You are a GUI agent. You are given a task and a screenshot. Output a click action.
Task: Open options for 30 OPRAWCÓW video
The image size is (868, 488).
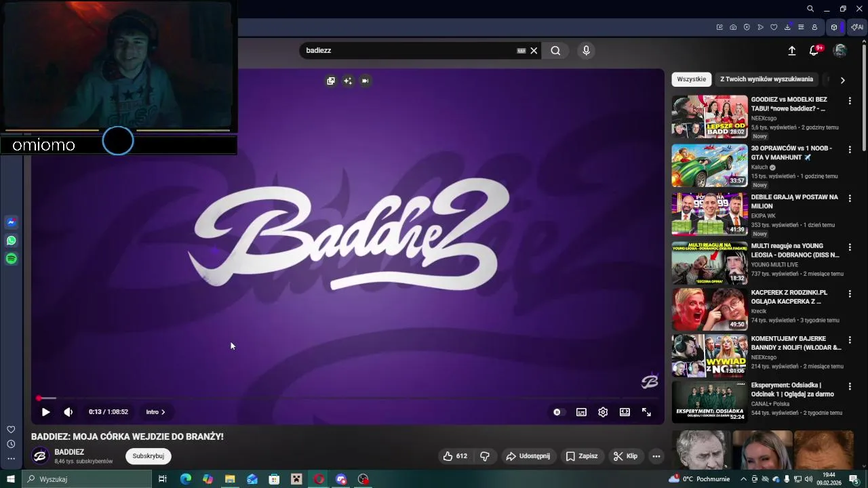(850, 149)
